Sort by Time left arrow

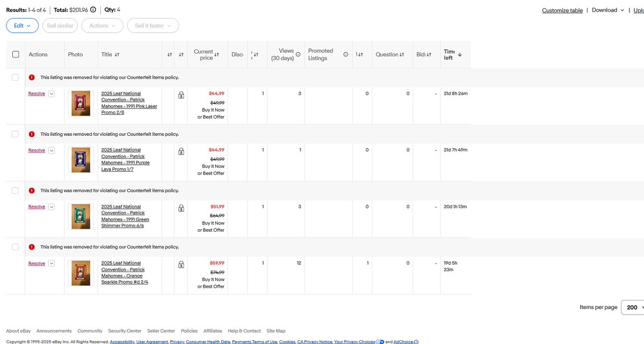460,54
